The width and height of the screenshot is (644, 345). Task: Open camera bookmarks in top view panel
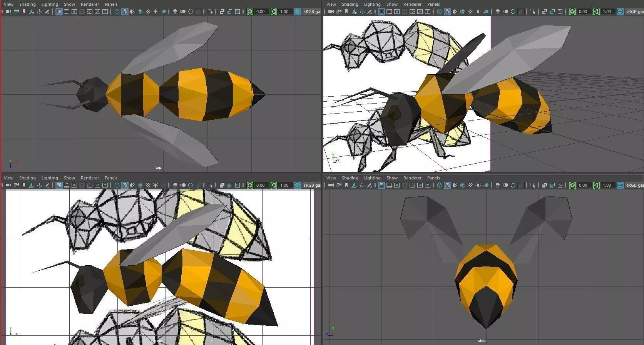[24, 12]
